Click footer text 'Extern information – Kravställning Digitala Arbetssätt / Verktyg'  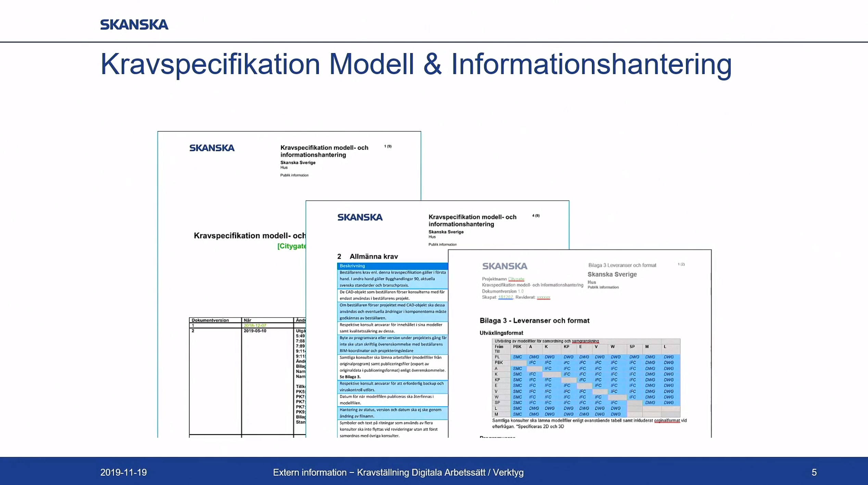pos(398,472)
